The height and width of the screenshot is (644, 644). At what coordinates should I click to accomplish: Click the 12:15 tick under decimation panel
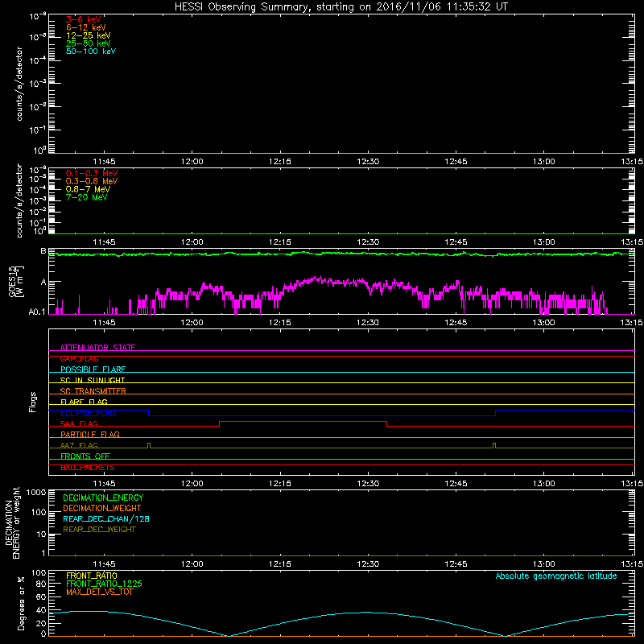pyautogui.click(x=280, y=564)
